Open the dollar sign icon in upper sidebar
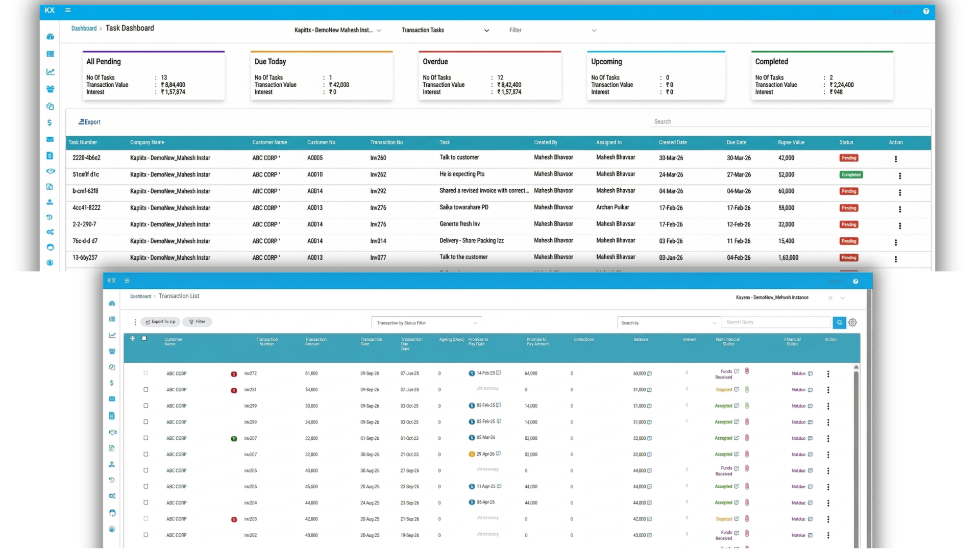The width and height of the screenshot is (980, 551). (x=50, y=122)
